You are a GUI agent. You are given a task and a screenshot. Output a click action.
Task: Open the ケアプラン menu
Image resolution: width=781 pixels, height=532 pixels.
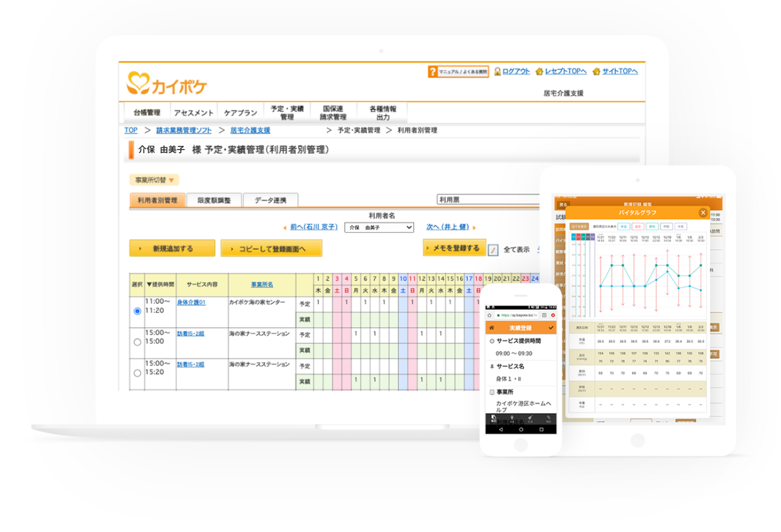tap(240, 112)
